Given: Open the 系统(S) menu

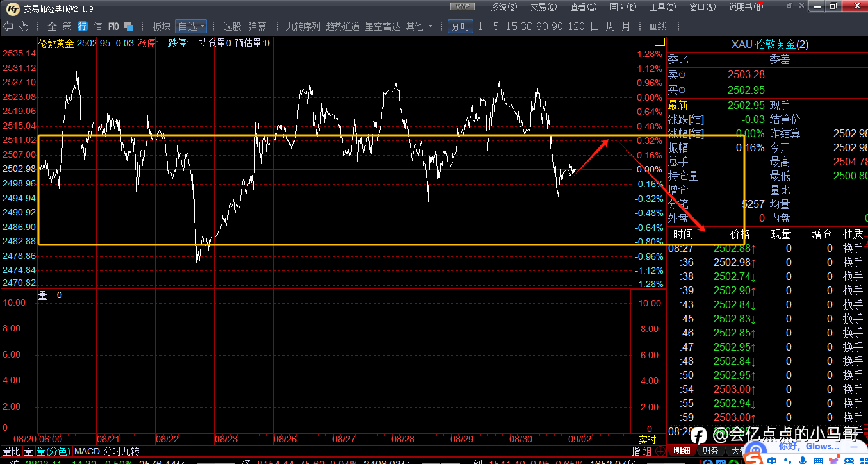Looking at the screenshot, I should click(x=504, y=7).
